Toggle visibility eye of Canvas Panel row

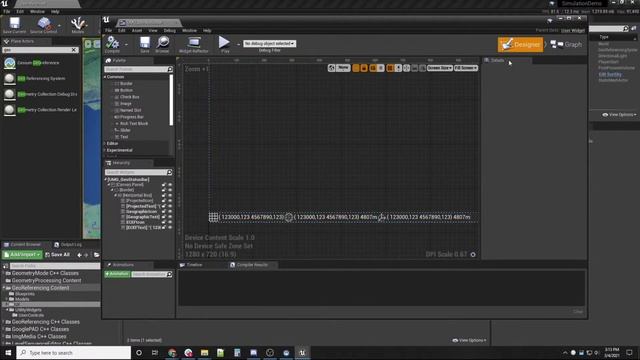tap(170, 185)
